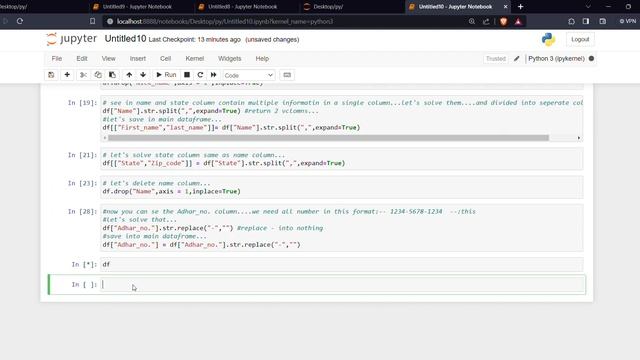640x360 pixels.
Task: Open the Widgets menu
Action: (x=229, y=59)
